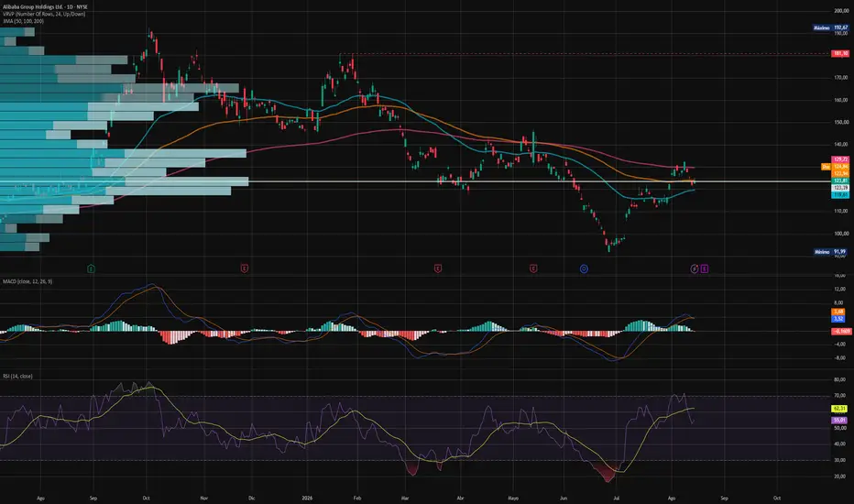The height and width of the screenshot is (504, 854).
Task: Click the Mar label on time axis
Action: point(405,498)
